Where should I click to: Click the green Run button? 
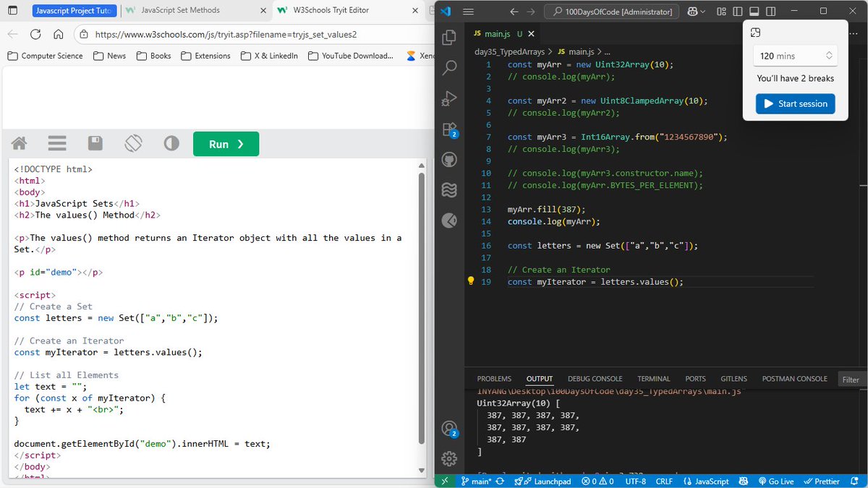point(226,144)
